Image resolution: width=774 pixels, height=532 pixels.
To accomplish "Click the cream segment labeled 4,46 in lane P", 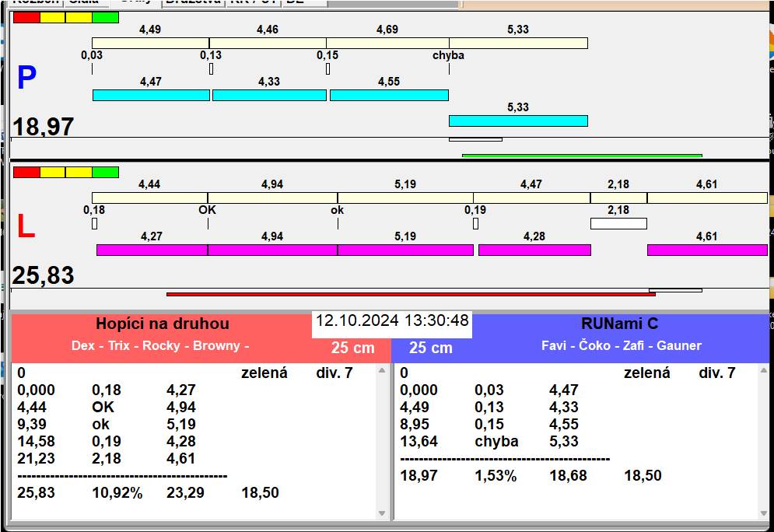I will click(x=268, y=43).
